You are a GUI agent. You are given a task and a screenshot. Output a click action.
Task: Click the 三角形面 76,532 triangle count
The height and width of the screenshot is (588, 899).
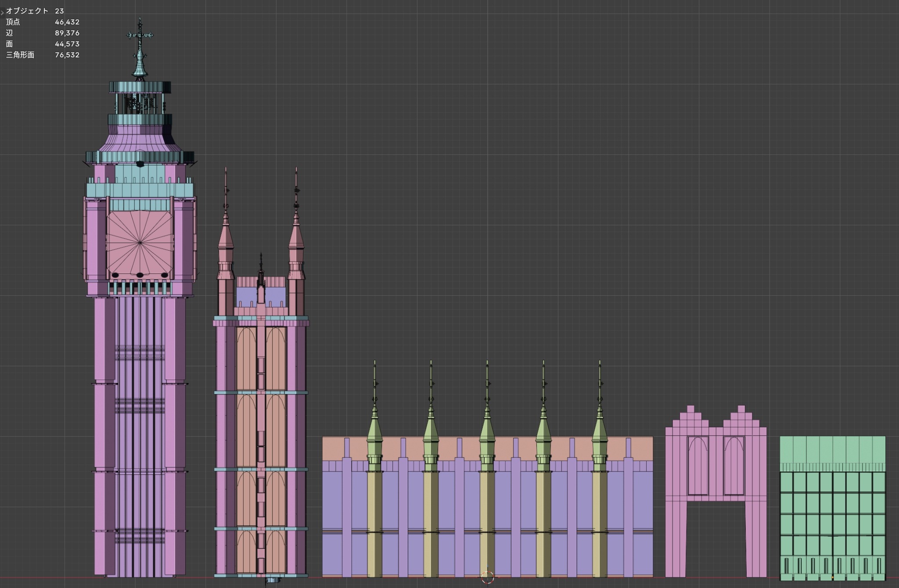click(43, 54)
